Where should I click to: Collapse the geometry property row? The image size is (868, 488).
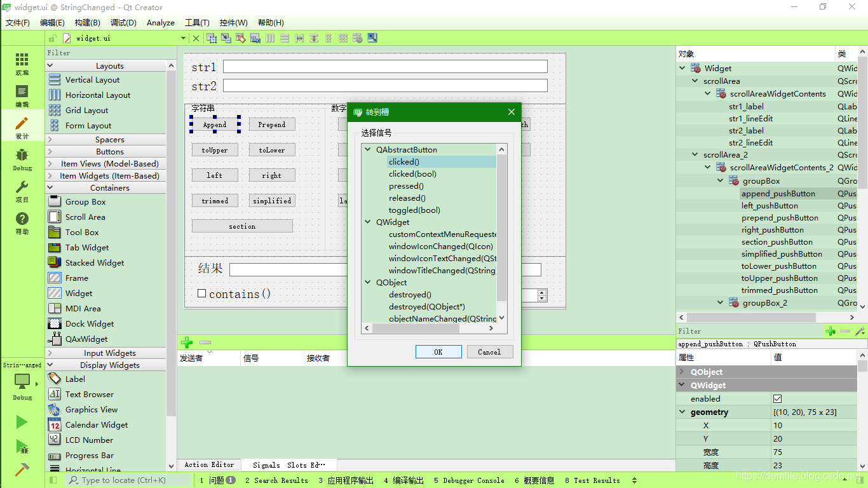click(x=683, y=412)
